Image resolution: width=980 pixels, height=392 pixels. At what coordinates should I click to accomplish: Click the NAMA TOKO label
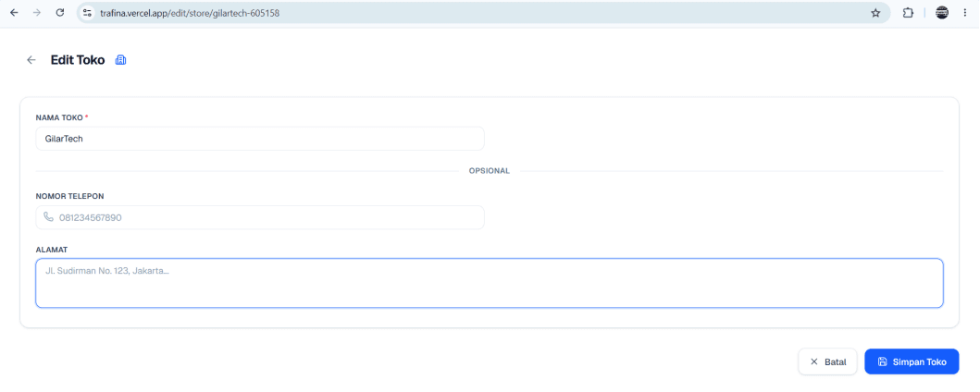60,117
